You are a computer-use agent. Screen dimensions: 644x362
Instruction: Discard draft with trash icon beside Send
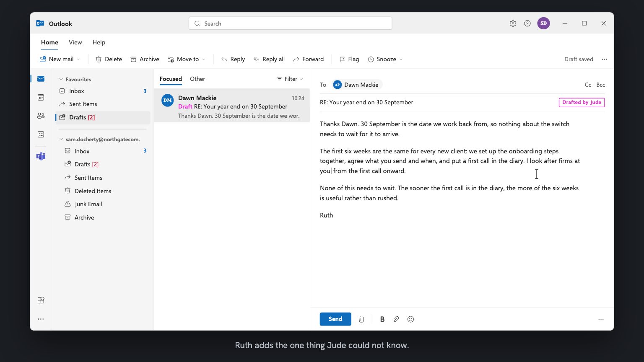click(361, 319)
